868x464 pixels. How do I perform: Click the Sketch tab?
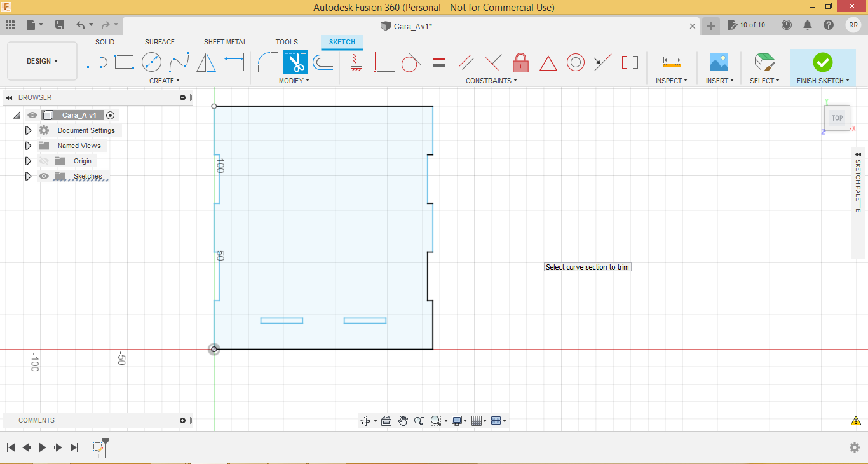pos(342,42)
